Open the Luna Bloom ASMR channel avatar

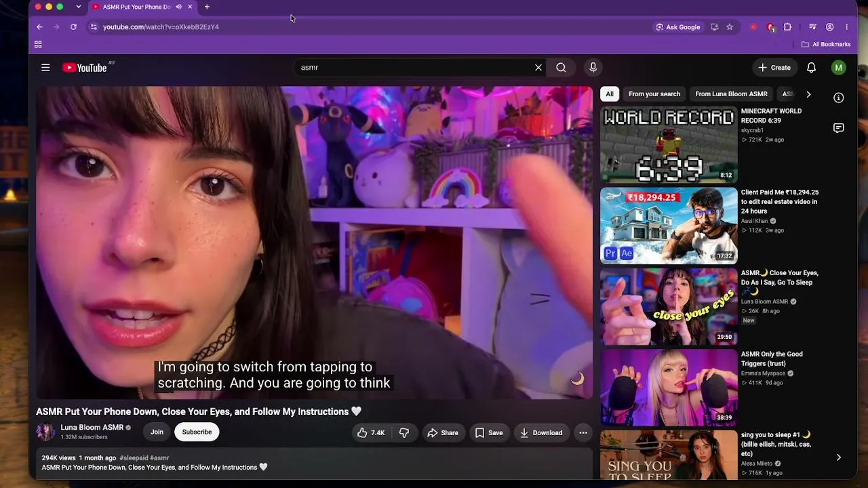click(45, 432)
